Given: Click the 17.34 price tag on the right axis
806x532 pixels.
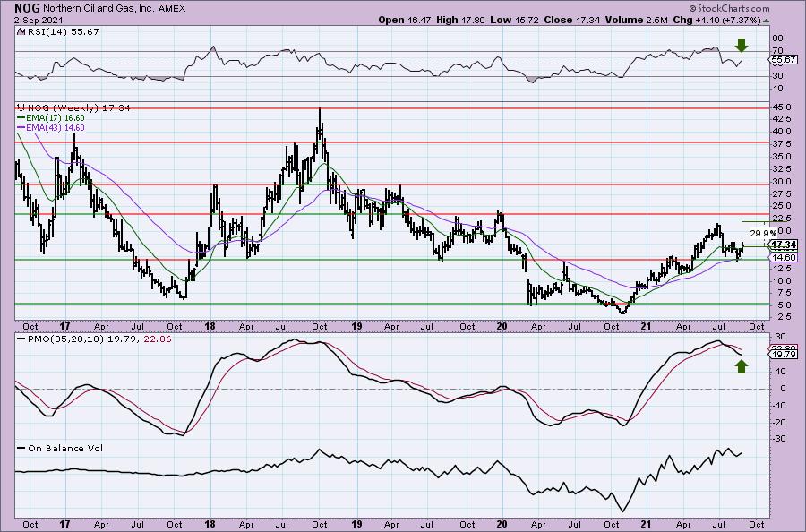Looking at the screenshot, I should point(784,245).
